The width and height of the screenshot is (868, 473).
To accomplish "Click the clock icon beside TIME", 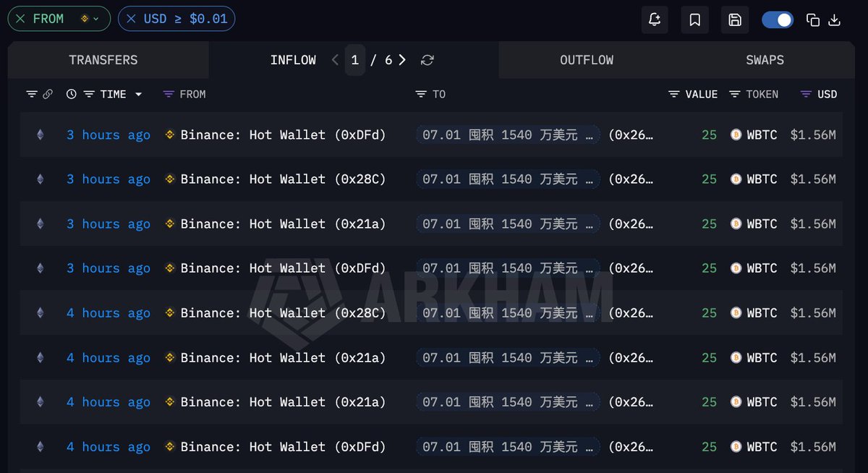I will click(71, 94).
